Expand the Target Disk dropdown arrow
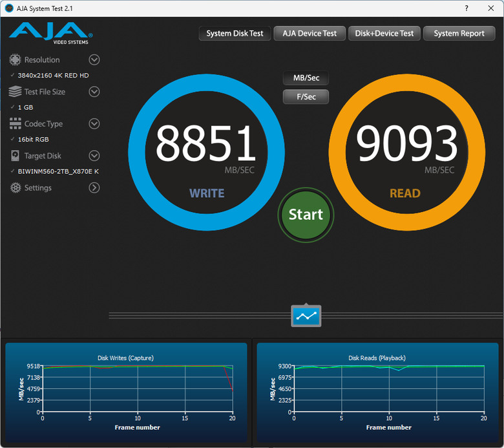Screen dimensions: 504x448 (x=94, y=156)
